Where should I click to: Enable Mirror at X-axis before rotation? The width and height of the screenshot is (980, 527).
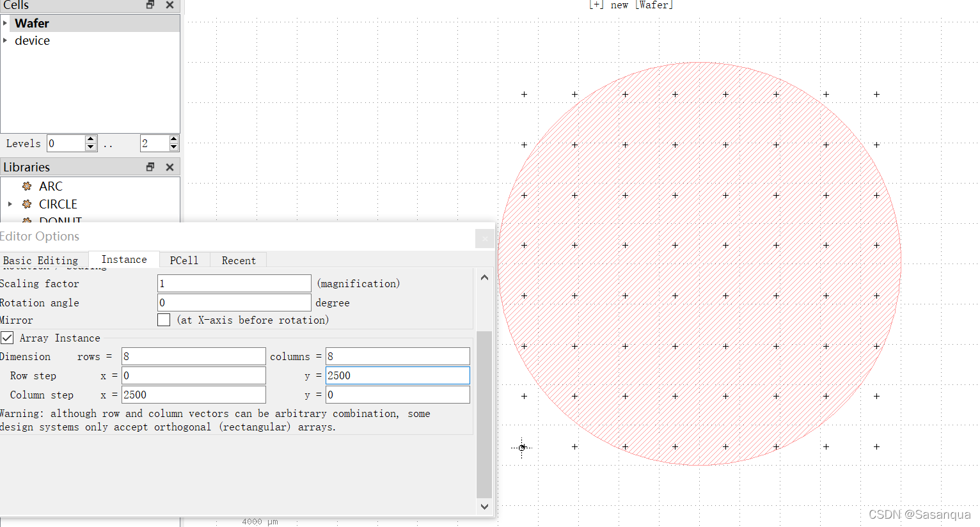tap(164, 320)
